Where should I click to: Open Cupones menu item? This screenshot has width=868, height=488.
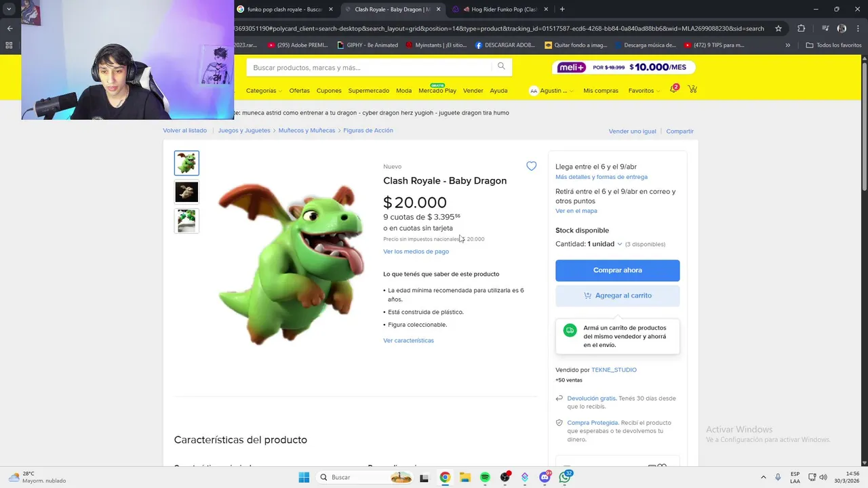point(329,90)
